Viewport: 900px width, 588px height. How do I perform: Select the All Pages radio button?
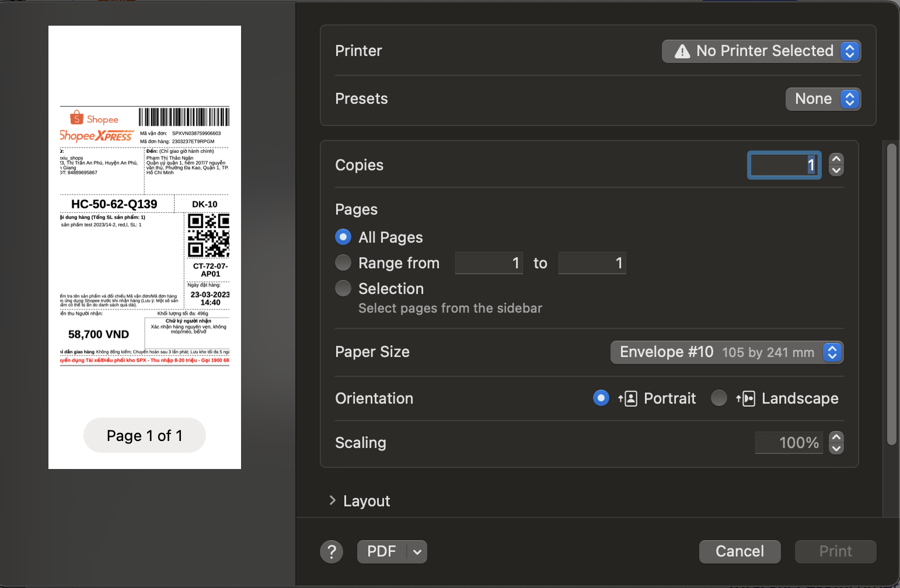pos(343,237)
